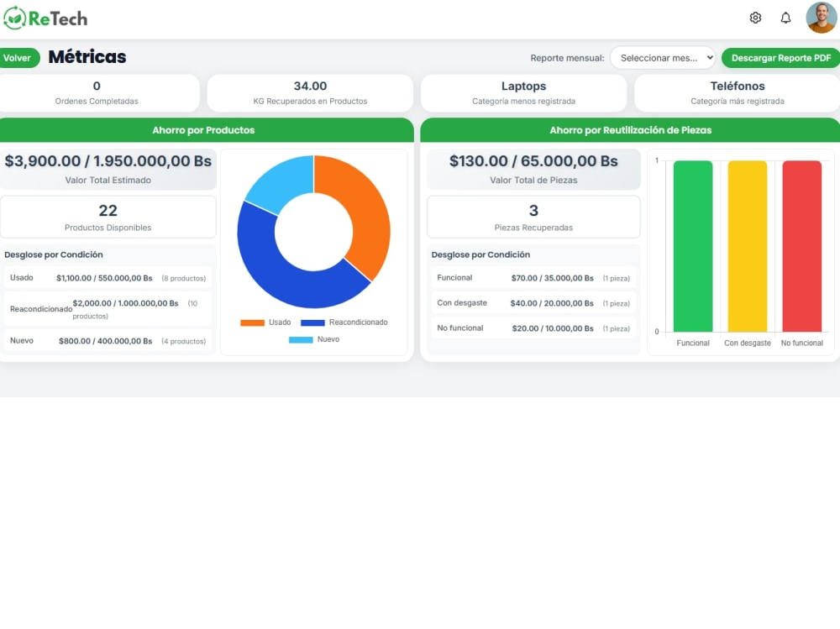Toggle the Reacondicionado legend swatch

[x=312, y=322]
